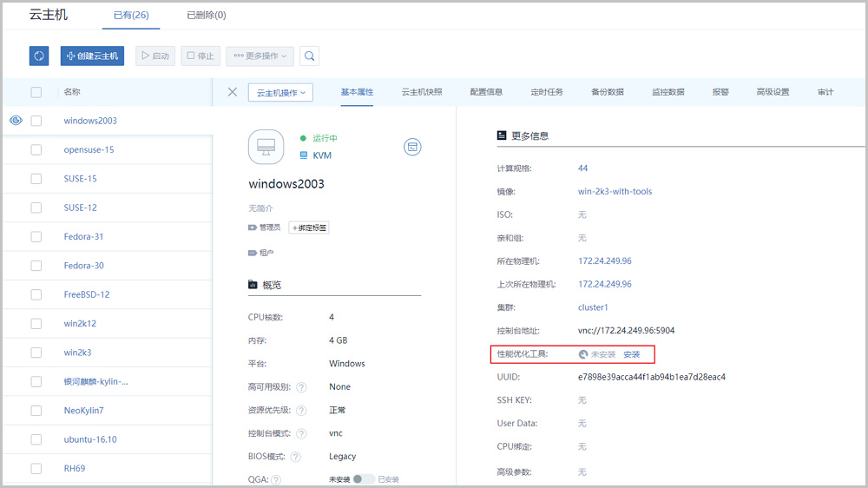Click help icon beside BIOS模式
The image size is (868, 488).
(x=296, y=457)
